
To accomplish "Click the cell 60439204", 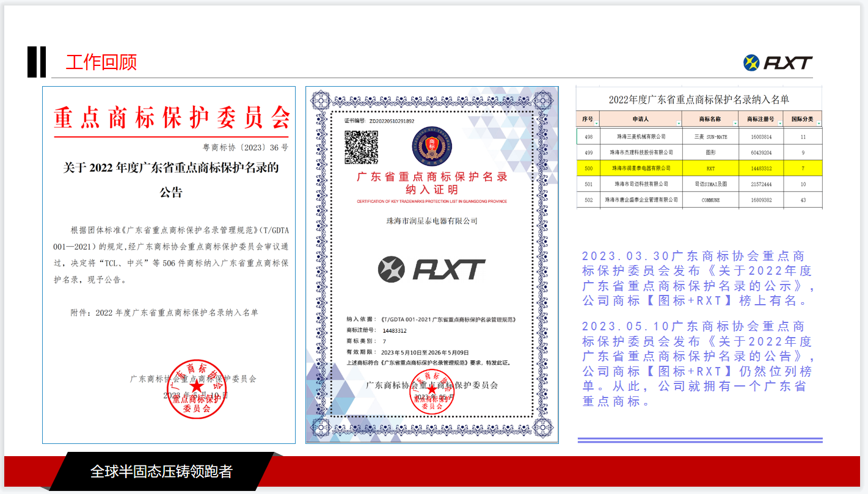I will click(761, 153).
